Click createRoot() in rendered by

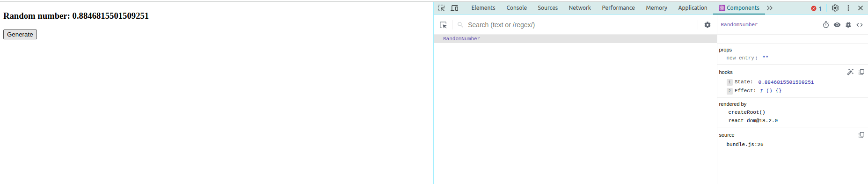pyautogui.click(x=747, y=112)
